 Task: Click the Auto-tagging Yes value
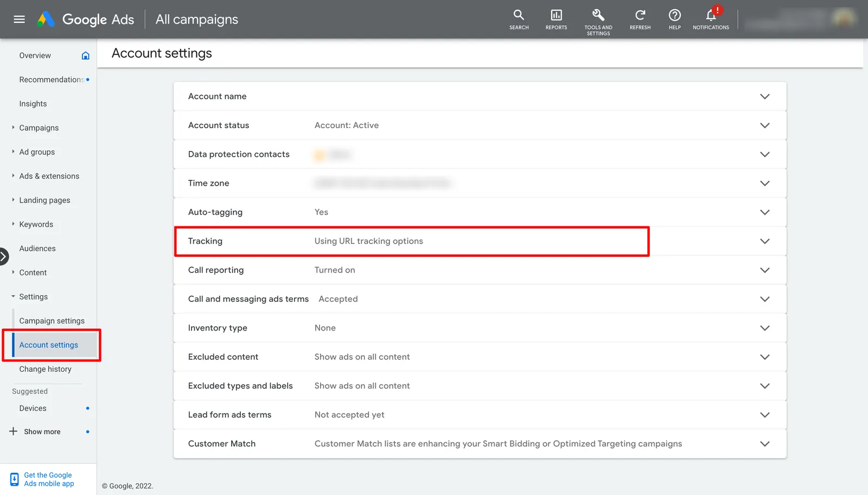pyautogui.click(x=322, y=212)
